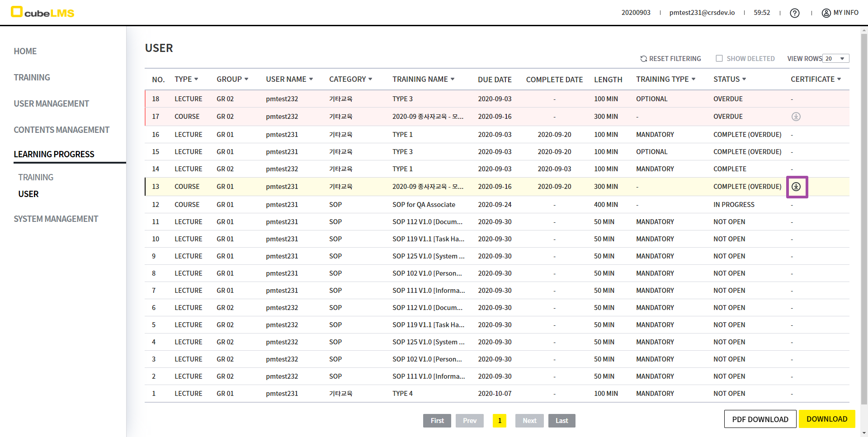Image resolution: width=868 pixels, height=437 pixels.
Task: Open the STATUS column filter
Action: click(744, 79)
